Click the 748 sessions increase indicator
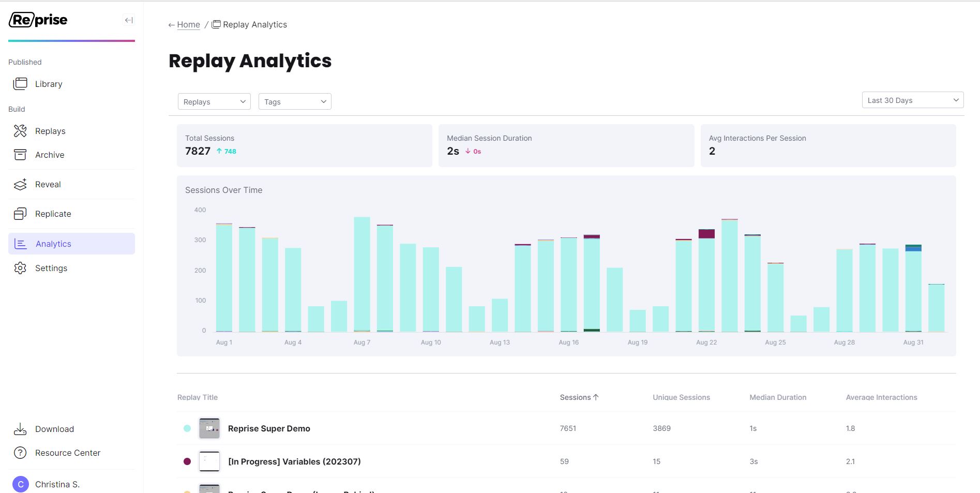This screenshot has height=493, width=980. tap(227, 151)
